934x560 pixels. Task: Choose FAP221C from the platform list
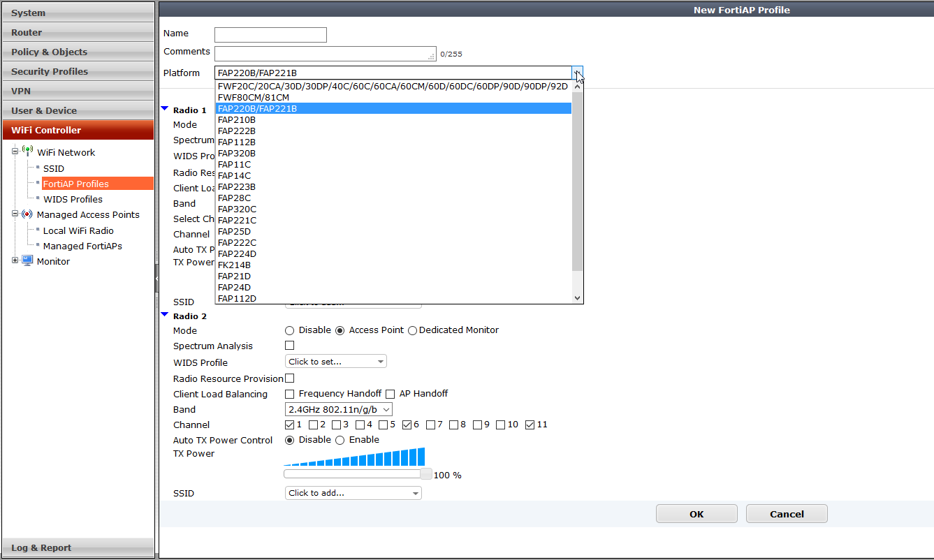pyautogui.click(x=393, y=221)
